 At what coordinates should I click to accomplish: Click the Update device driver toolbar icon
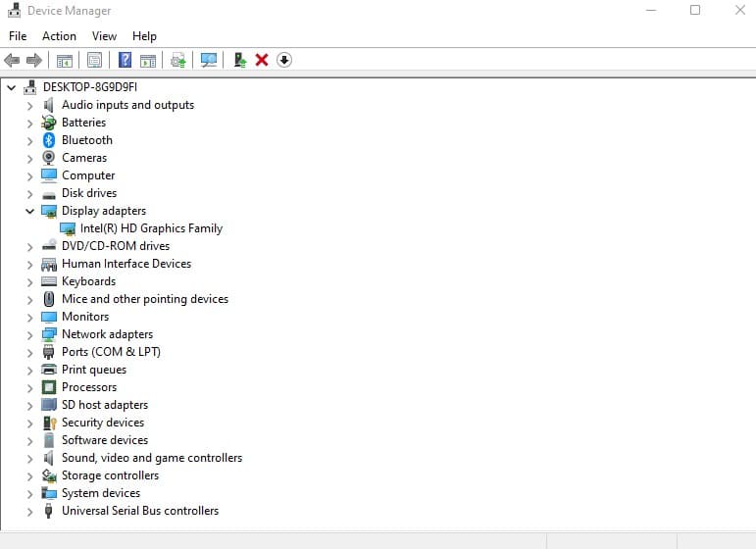(x=177, y=60)
